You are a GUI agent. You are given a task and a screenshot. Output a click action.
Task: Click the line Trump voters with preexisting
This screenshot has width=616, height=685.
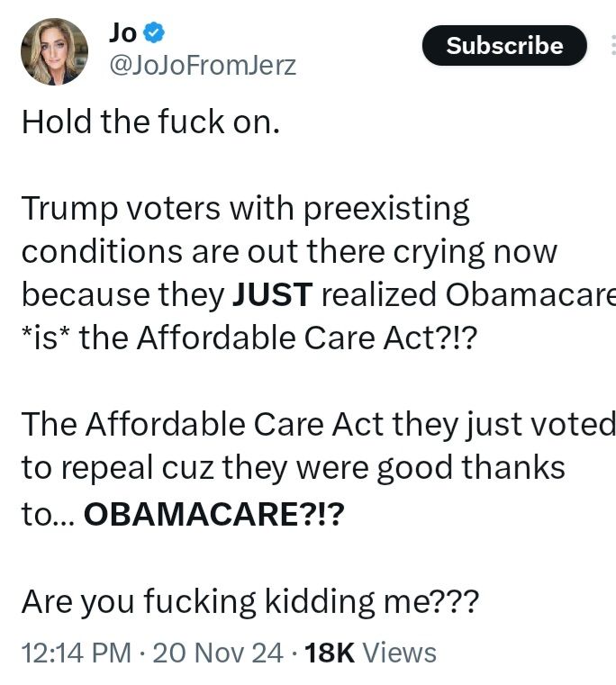coord(245,209)
